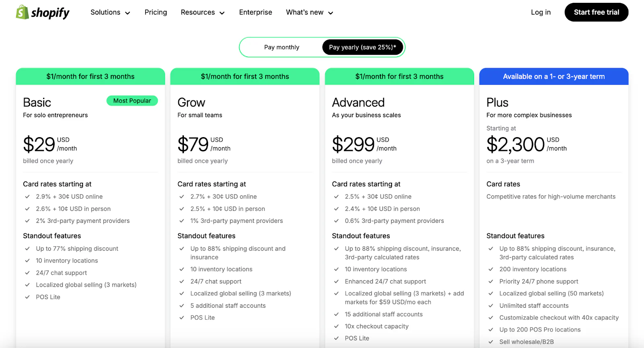Image resolution: width=644 pixels, height=348 pixels.
Task: Open the Enterprise menu item
Action: [256, 12]
